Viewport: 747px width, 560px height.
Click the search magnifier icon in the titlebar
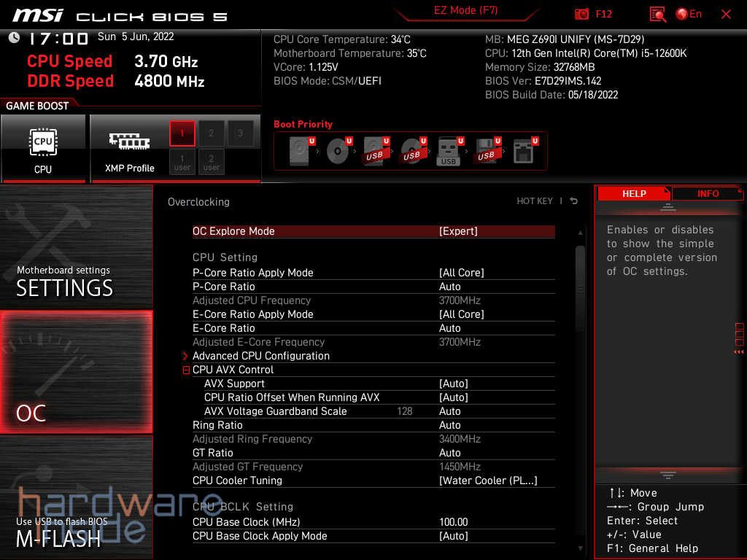point(659,14)
